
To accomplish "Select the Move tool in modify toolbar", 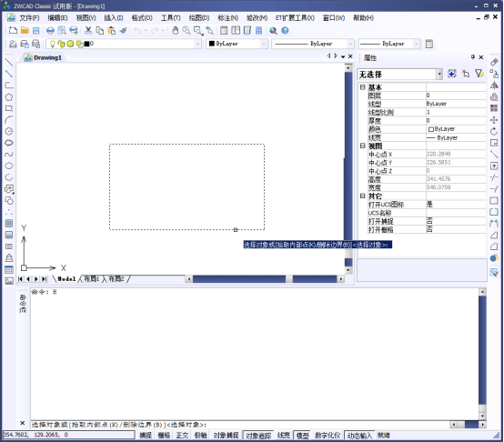I will tap(494, 120).
